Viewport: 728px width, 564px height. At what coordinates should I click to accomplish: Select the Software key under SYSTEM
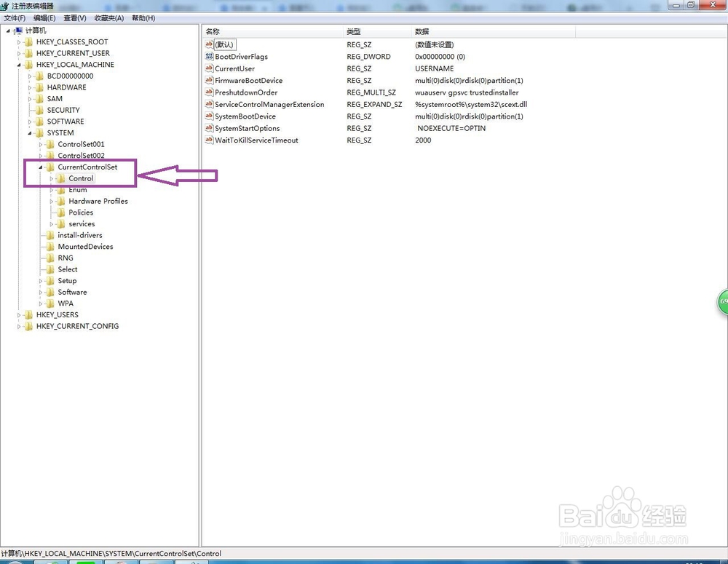pos(72,292)
